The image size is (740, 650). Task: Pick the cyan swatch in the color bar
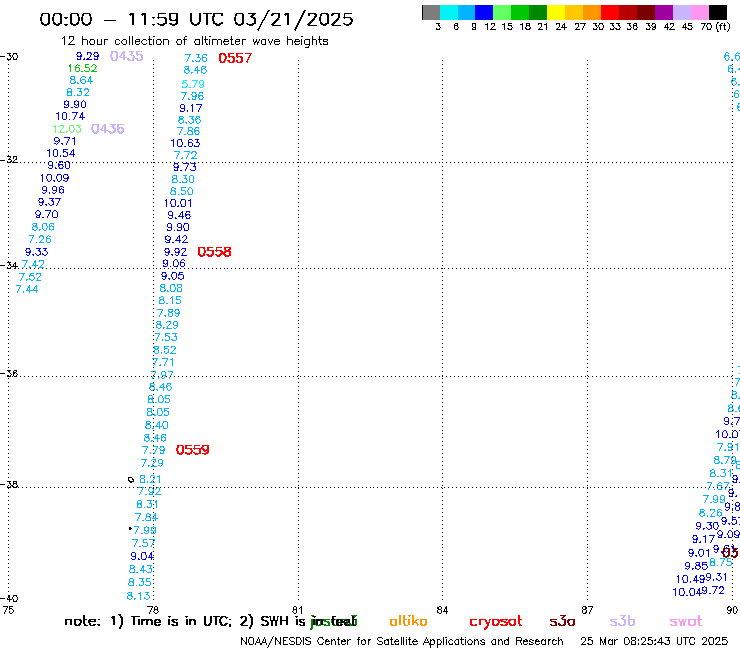click(449, 12)
